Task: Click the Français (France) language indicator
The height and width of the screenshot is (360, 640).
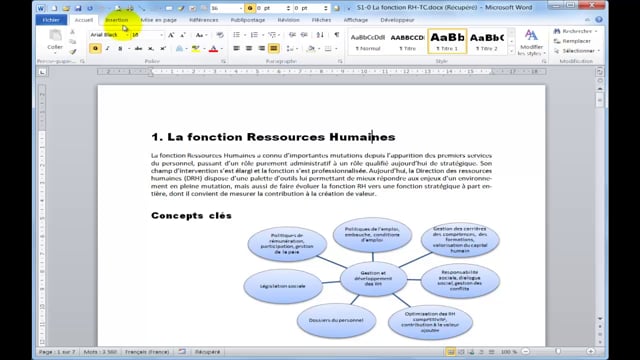Action: (147, 351)
